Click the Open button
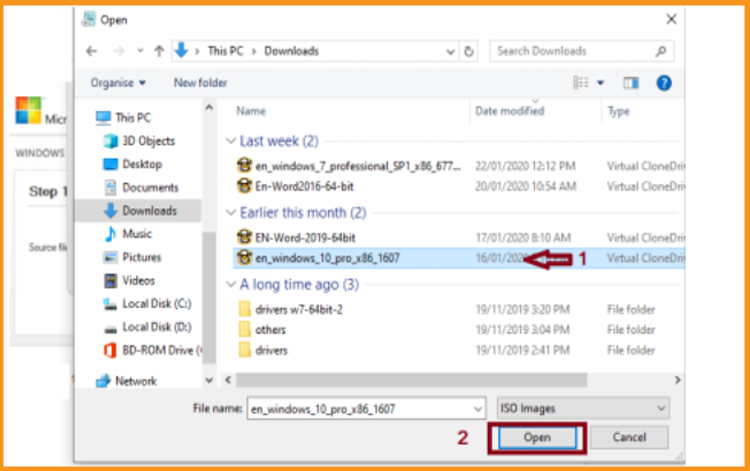750x471 pixels. (x=537, y=438)
